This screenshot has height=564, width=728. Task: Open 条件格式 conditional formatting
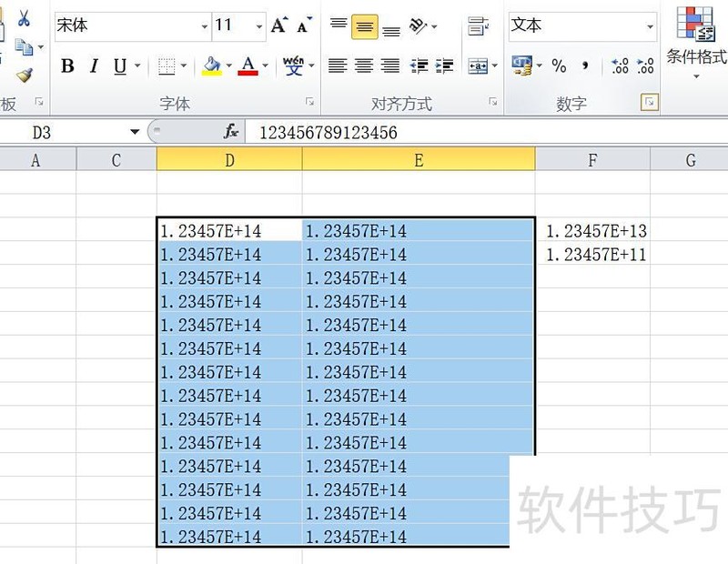(x=695, y=42)
